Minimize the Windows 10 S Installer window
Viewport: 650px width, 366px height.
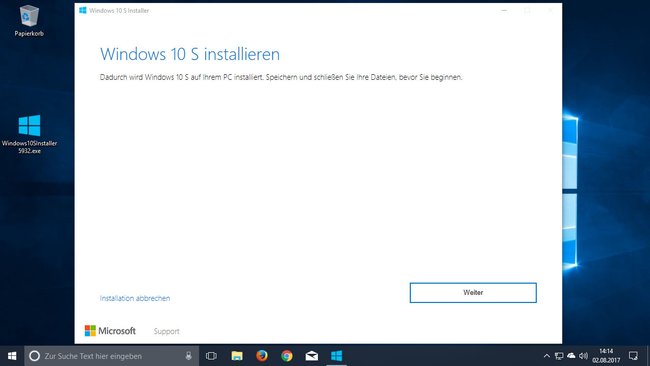[x=504, y=10]
